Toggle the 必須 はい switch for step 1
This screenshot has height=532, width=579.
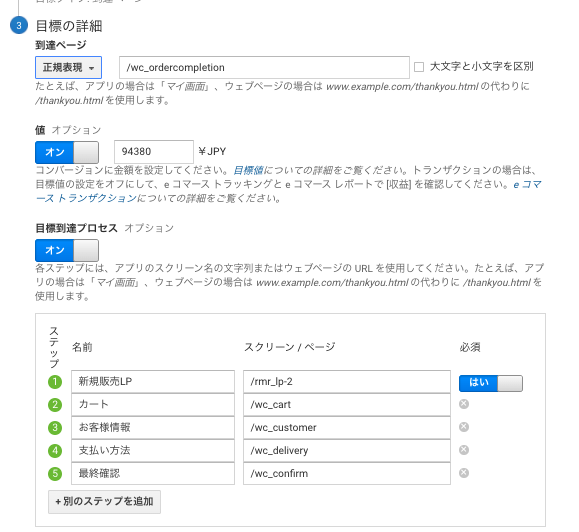[x=491, y=383]
